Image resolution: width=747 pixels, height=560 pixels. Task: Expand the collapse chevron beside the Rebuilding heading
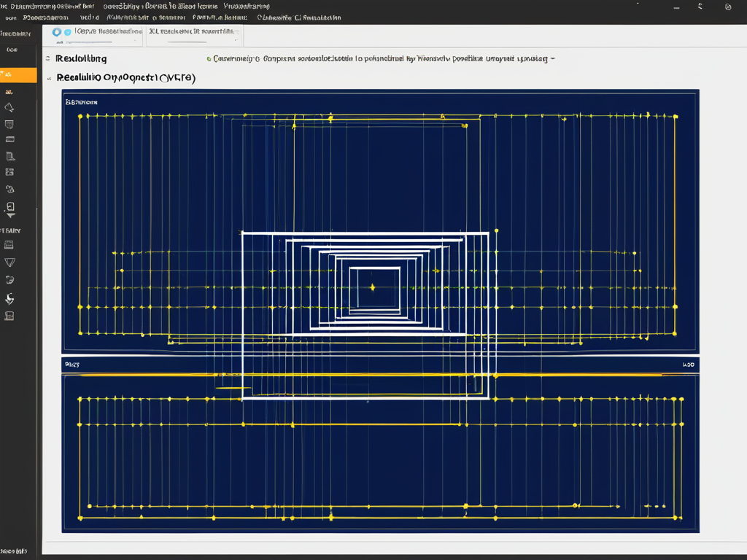pyautogui.click(x=47, y=58)
